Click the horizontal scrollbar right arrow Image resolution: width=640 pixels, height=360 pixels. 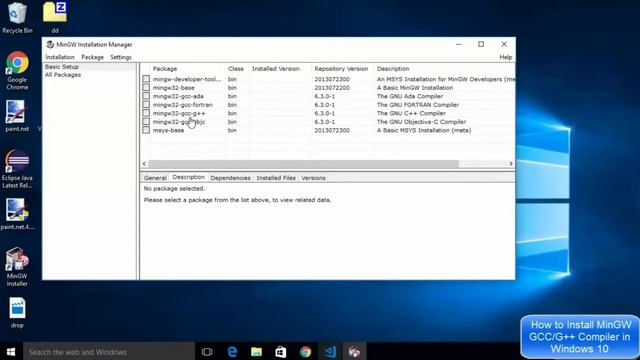(x=511, y=163)
